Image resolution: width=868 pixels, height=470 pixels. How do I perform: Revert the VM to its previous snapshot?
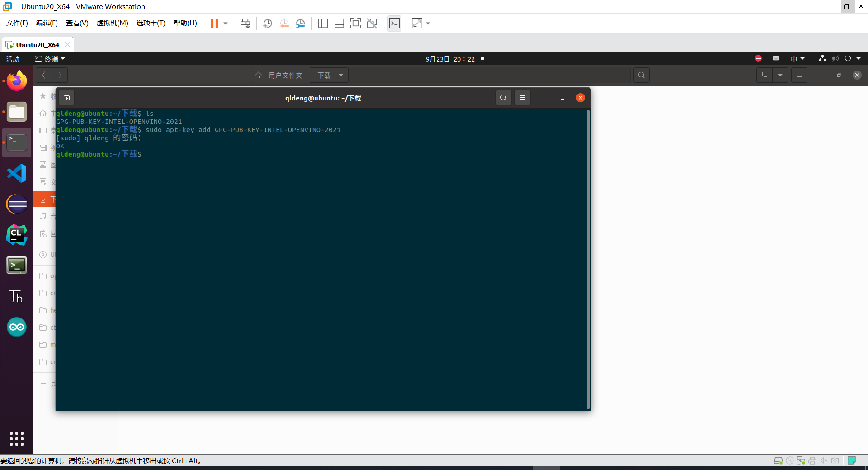[x=284, y=24]
